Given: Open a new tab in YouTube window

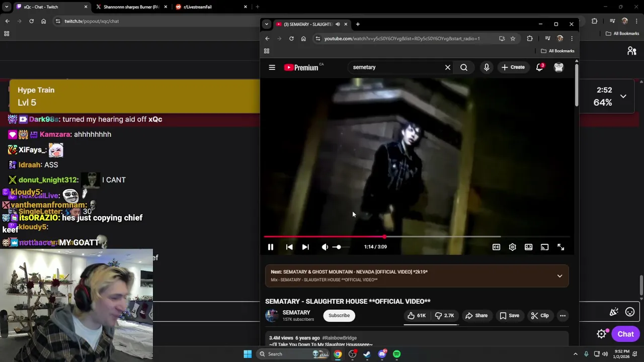Looking at the screenshot, I should tap(358, 24).
